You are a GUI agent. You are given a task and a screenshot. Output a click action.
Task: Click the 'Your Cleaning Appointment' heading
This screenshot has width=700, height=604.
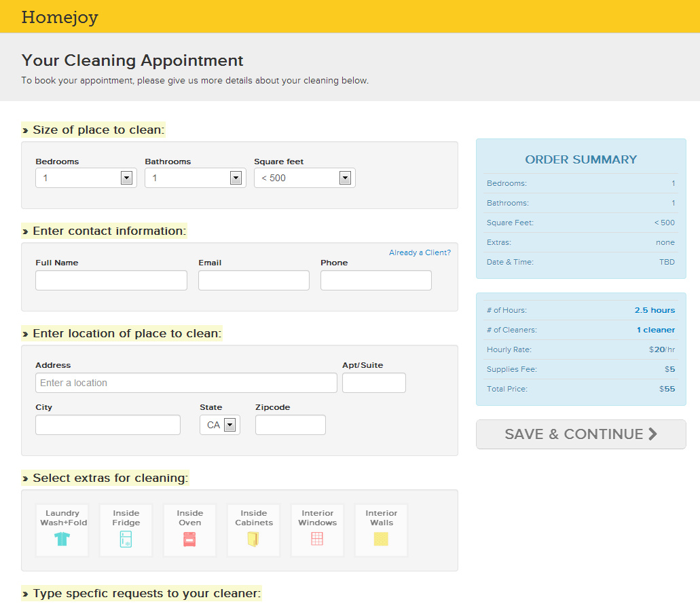click(132, 60)
